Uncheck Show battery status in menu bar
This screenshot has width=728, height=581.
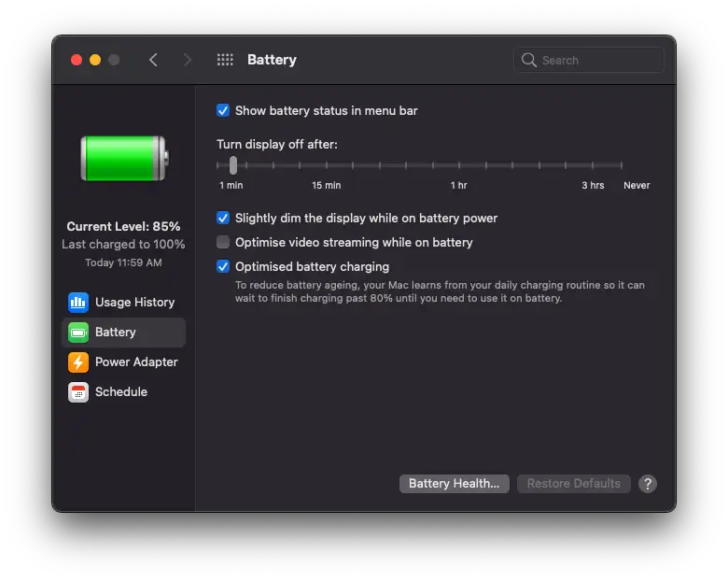click(223, 110)
